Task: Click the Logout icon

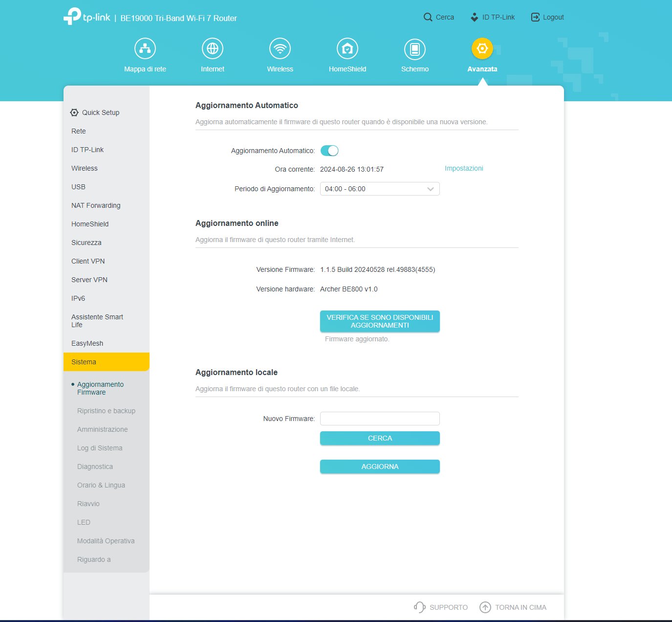Action: tap(535, 17)
